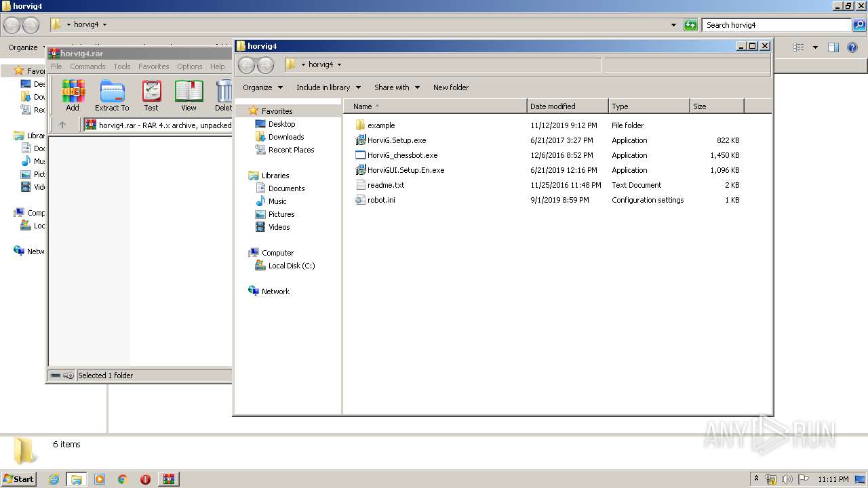Click refresh button in background horvig4 window
This screenshot has width=868, height=488.
point(690,25)
